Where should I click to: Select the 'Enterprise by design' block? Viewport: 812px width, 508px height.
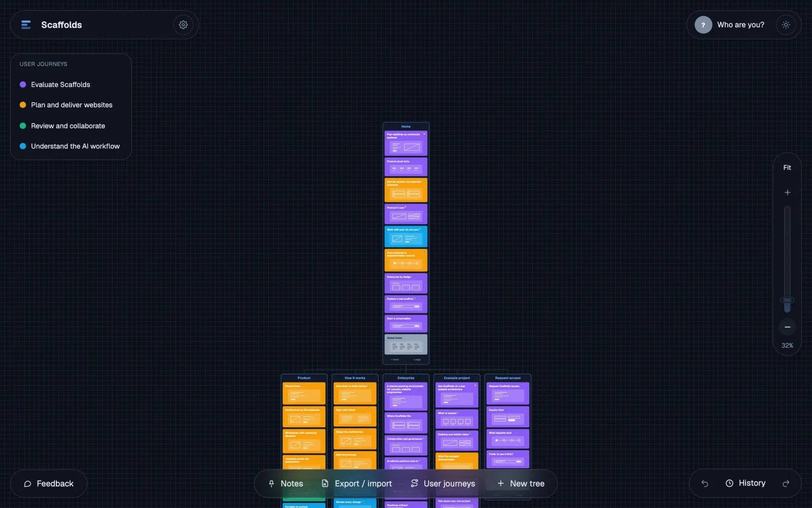(x=406, y=283)
